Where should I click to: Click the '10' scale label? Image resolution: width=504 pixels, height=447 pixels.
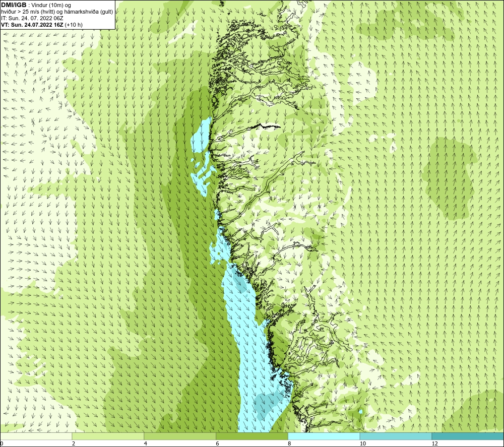(x=363, y=443)
